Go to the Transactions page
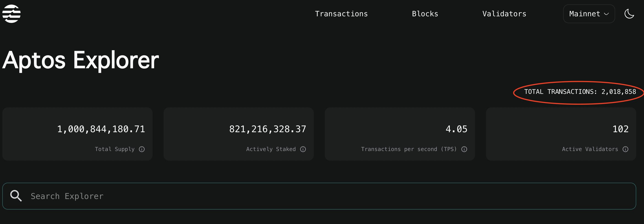Image resolution: width=644 pixels, height=224 pixels. pos(341,14)
